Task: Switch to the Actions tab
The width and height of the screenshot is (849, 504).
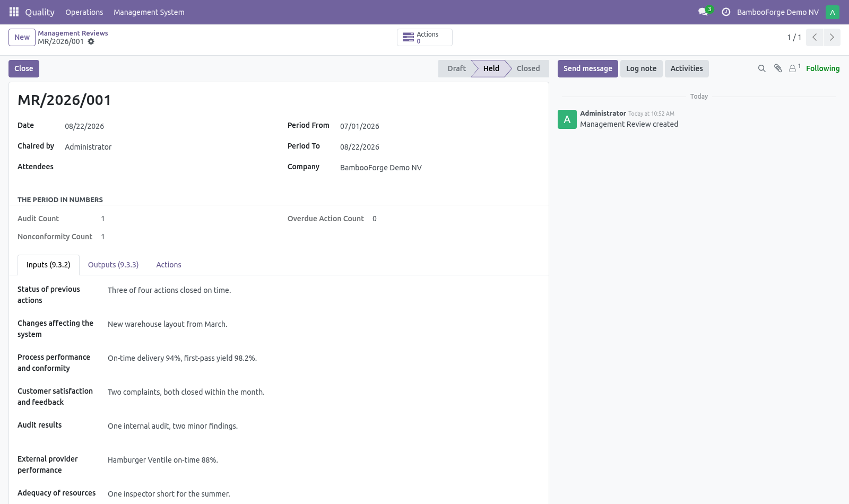Action: click(169, 265)
